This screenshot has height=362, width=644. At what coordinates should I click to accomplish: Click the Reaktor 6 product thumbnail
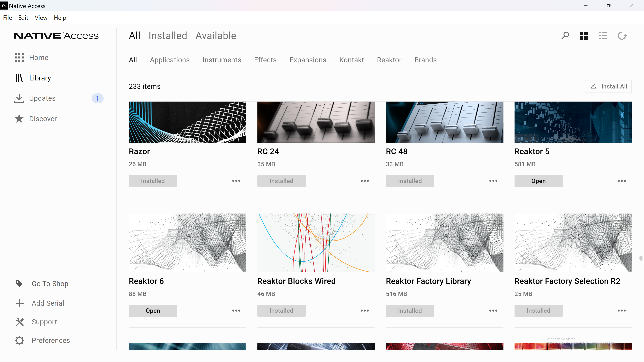187,243
